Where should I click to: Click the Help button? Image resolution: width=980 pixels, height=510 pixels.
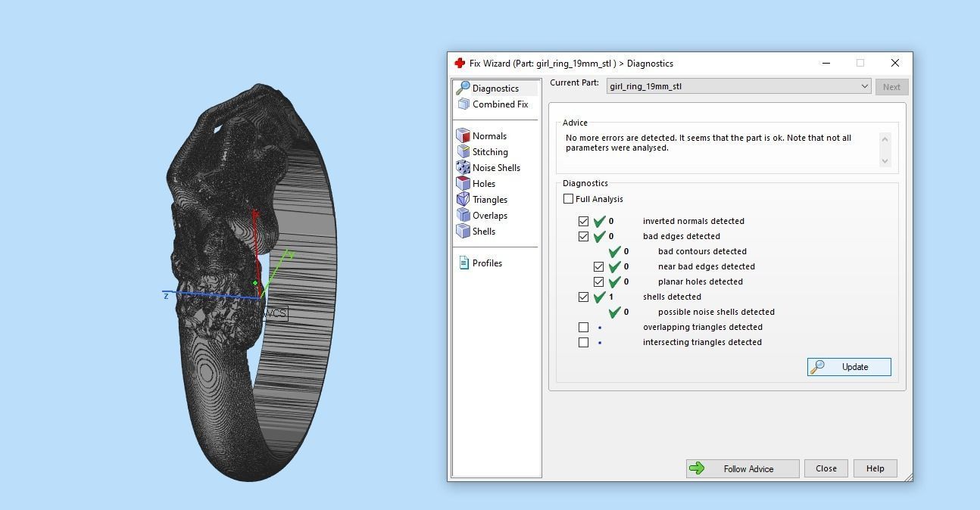875,468
